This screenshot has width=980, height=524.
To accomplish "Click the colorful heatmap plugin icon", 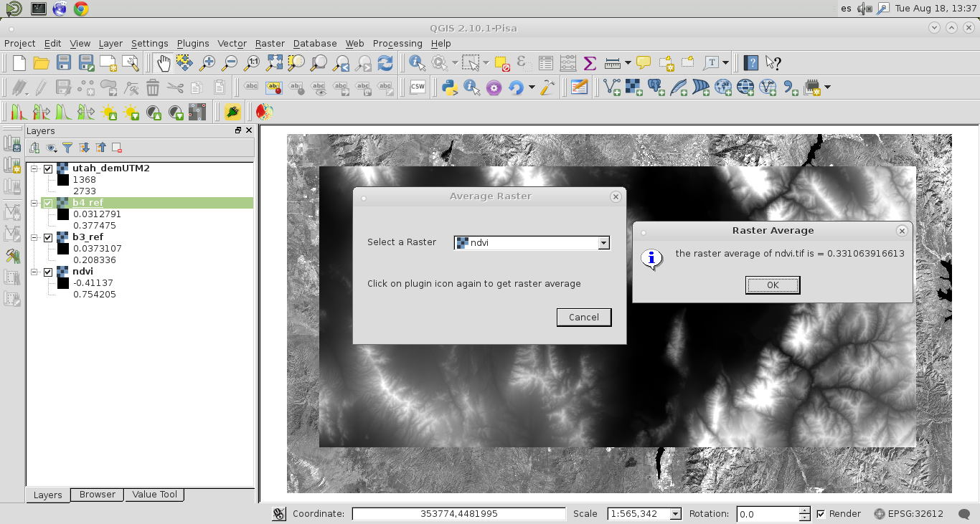I will coord(265,112).
